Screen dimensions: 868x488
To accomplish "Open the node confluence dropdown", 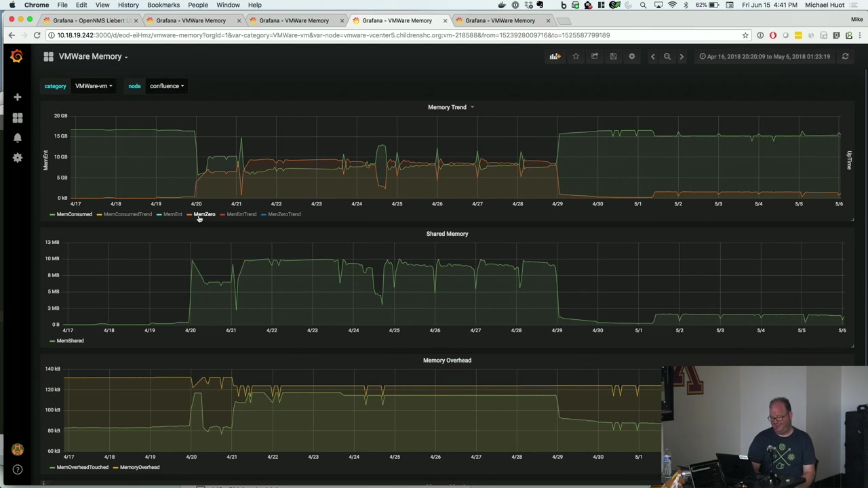I will click(x=167, y=86).
